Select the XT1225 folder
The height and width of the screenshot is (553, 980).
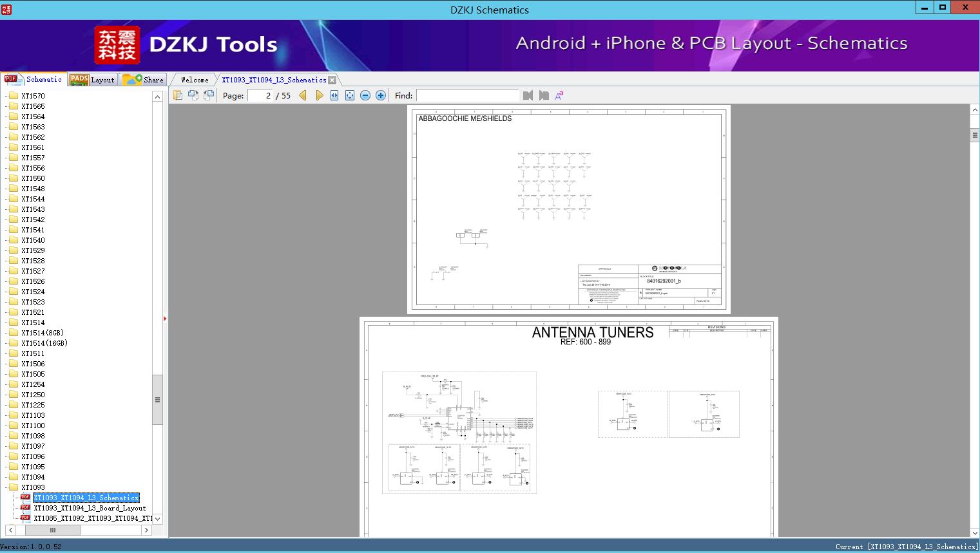pos(33,405)
